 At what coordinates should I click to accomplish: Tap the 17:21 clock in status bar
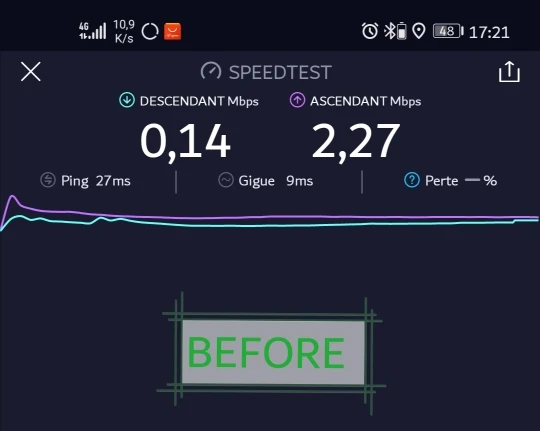click(489, 32)
